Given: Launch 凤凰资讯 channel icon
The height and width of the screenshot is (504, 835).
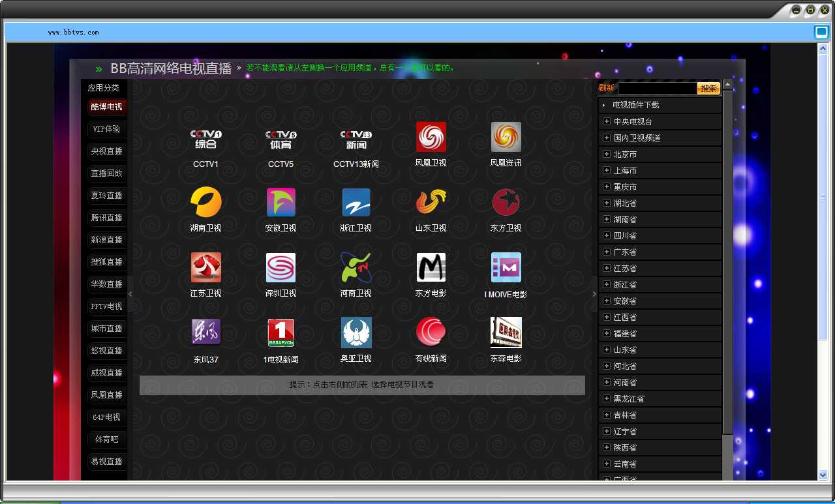Looking at the screenshot, I should [x=506, y=137].
